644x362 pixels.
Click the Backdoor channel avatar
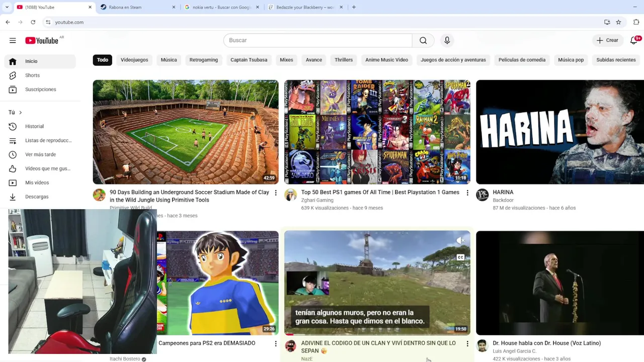coord(482,195)
